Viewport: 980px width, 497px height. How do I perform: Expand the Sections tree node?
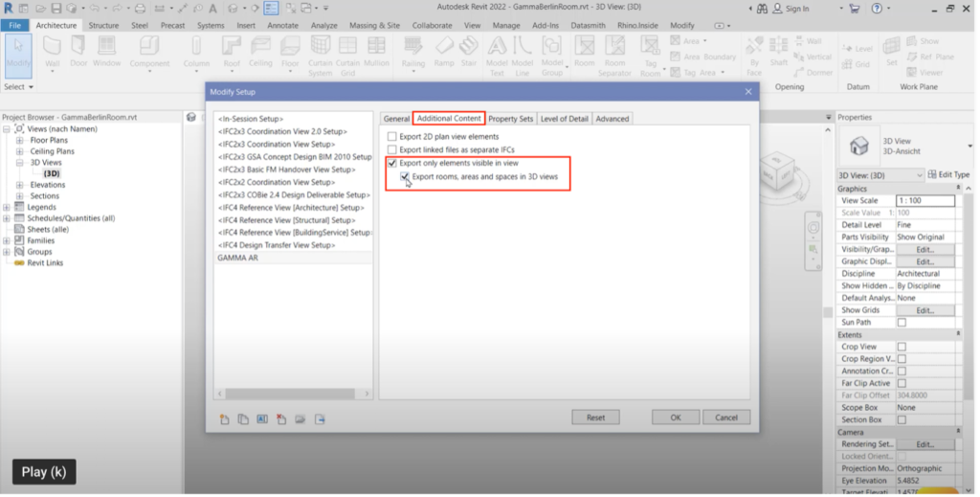[x=19, y=196]
